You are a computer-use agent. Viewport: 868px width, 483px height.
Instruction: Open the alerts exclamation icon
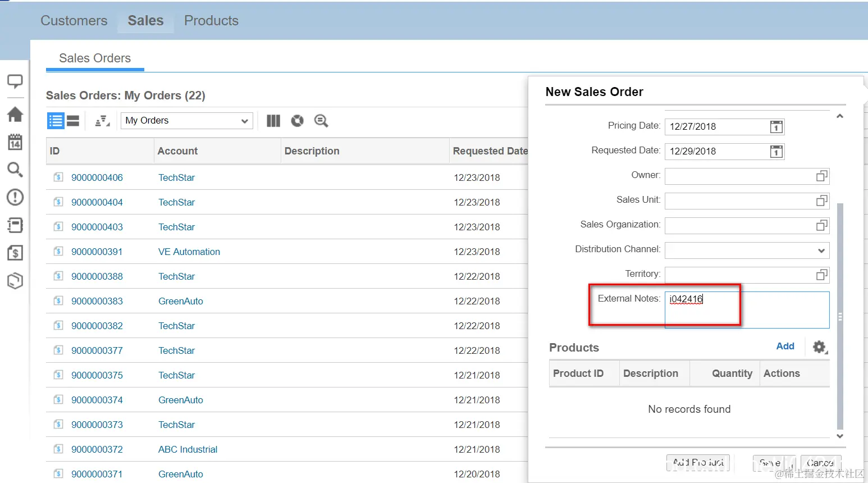tap(15, 197)
